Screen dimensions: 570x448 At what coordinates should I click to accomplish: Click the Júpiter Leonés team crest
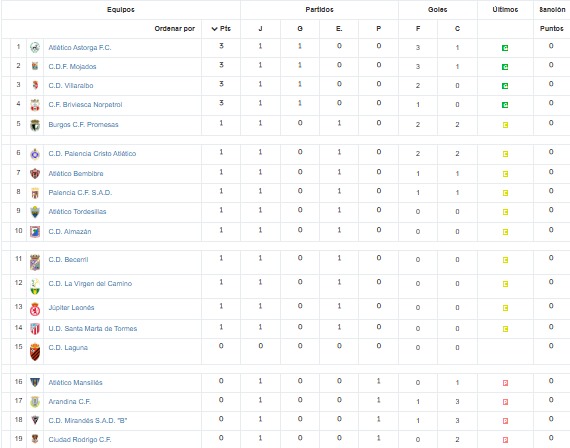[35, 309]
